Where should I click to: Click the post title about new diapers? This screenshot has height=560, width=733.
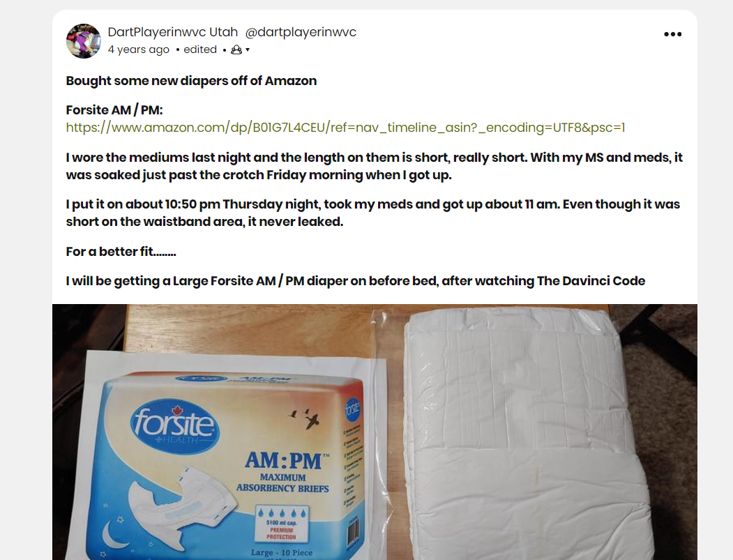191,81
